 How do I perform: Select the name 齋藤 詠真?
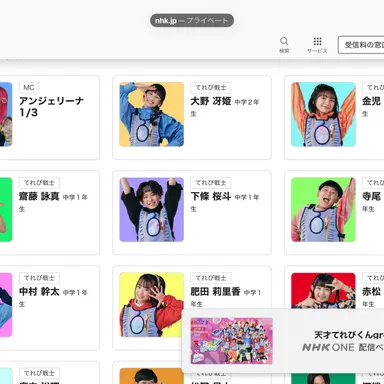(x=39, y=196)
